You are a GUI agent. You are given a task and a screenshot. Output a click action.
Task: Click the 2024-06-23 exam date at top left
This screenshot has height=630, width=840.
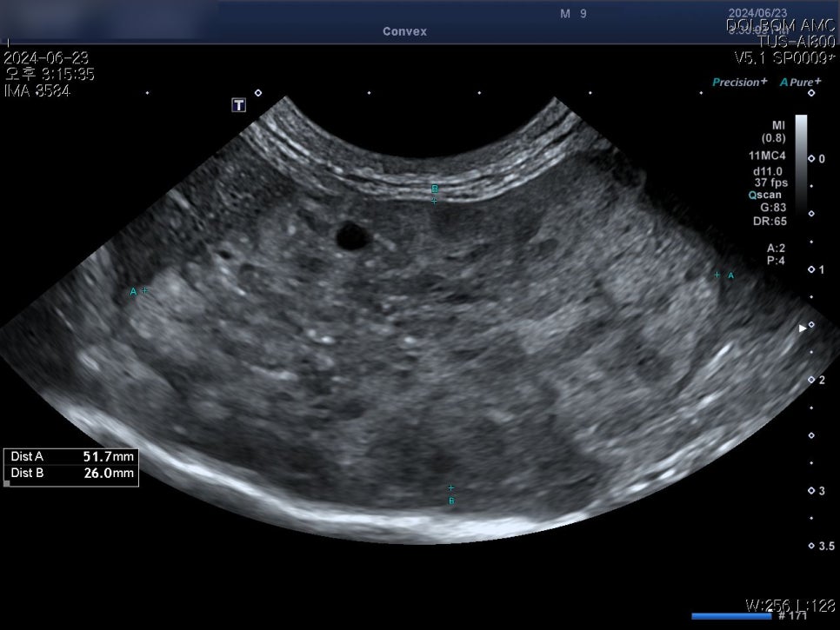point(46,58)
